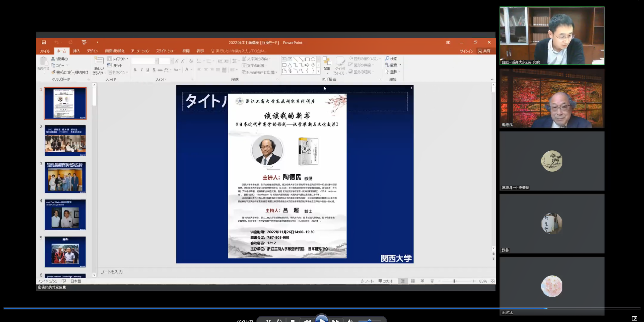Click the video player fast-forward button

tap(336, 320)
